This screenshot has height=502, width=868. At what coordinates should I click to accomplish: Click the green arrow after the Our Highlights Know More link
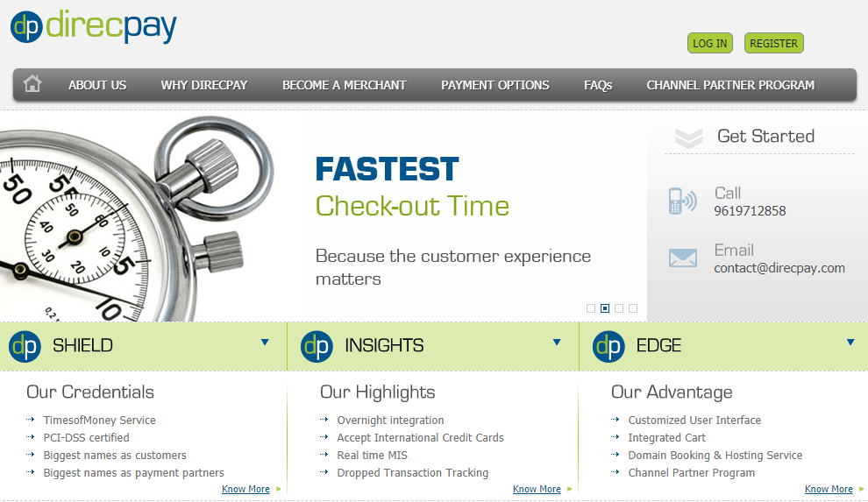point(570,489)
